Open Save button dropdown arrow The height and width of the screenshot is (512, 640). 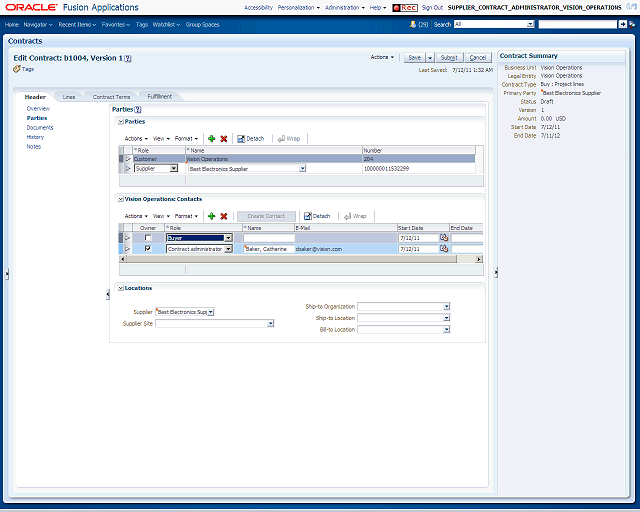430,58
